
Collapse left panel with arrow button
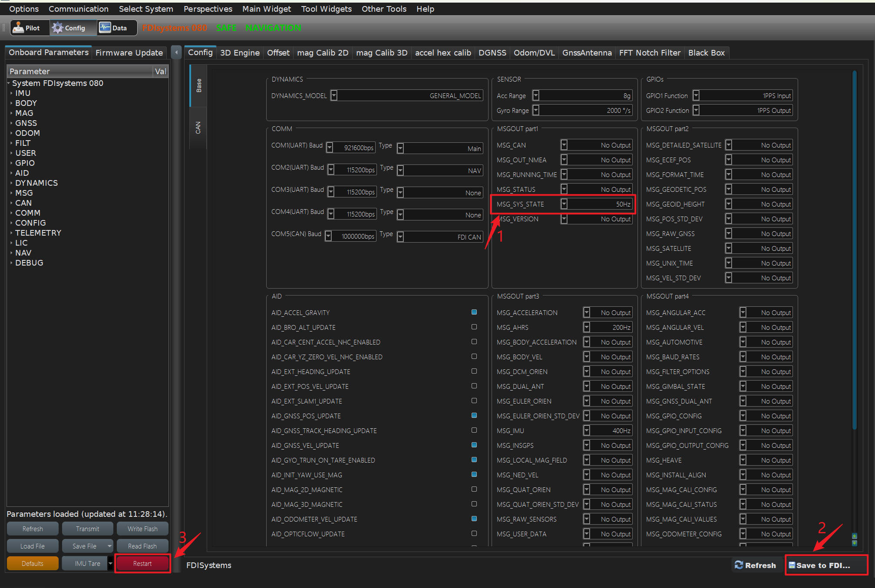pyautogui.click(x=176, y=53)
